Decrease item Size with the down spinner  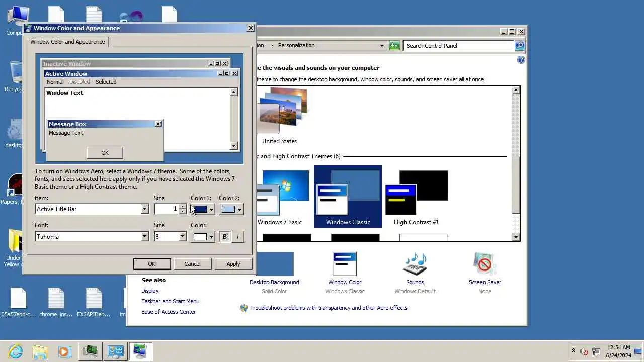point(182,212)
